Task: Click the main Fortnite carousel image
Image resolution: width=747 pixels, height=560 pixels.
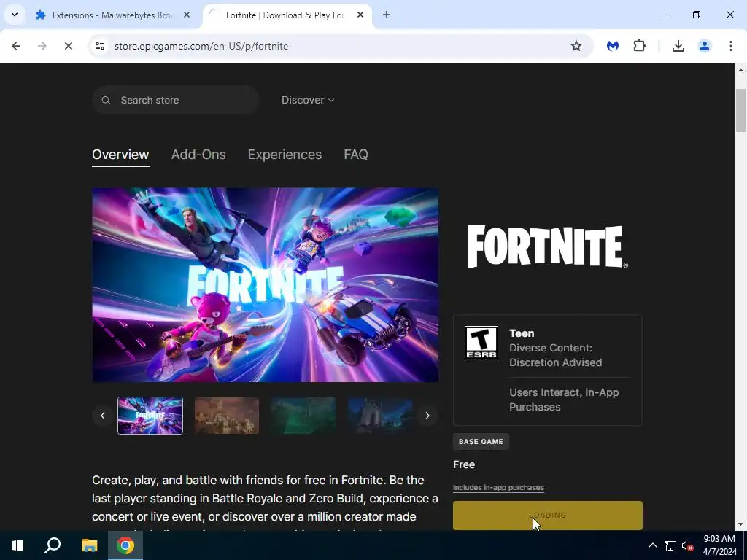Action: click(266, 285)
